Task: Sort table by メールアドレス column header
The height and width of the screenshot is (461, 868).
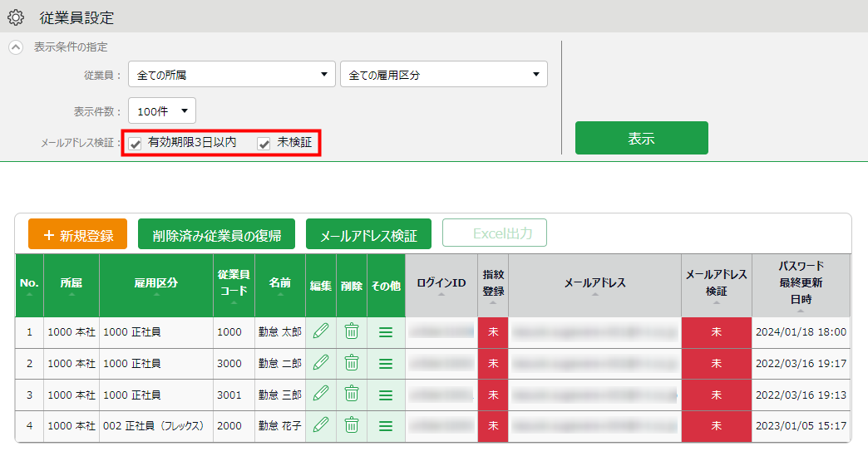Action: click(594, 285)
